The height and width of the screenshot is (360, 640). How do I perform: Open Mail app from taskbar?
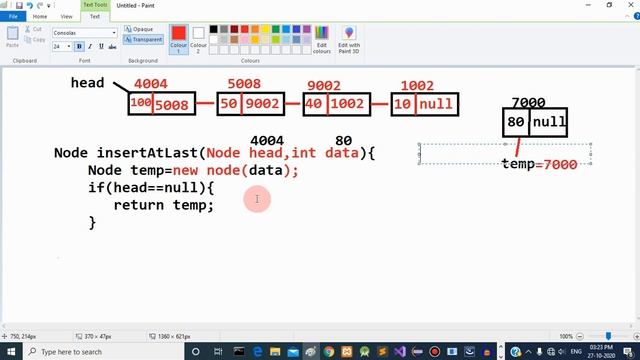293,351
